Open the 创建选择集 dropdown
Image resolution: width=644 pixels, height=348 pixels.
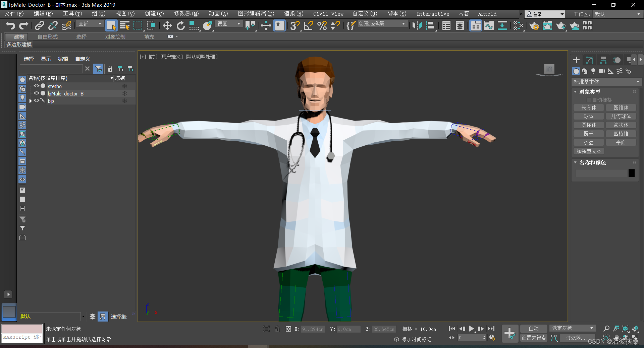click(382, 24)
